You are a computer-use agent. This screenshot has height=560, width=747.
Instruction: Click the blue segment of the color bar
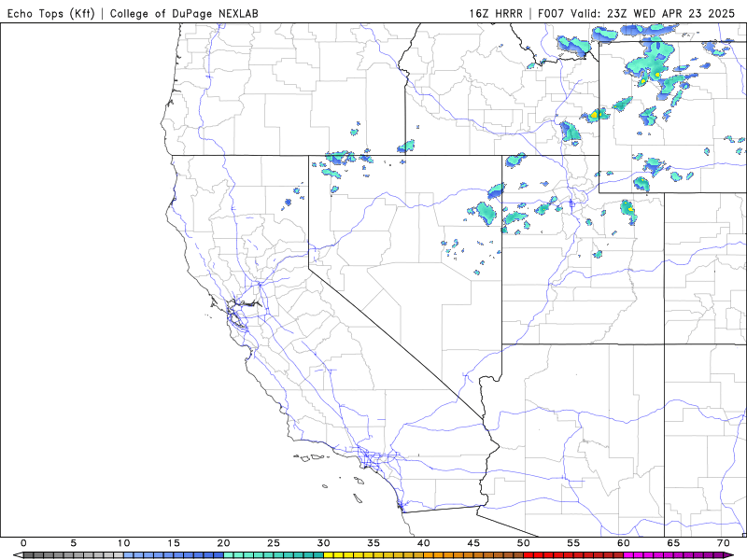click(174, 555)
